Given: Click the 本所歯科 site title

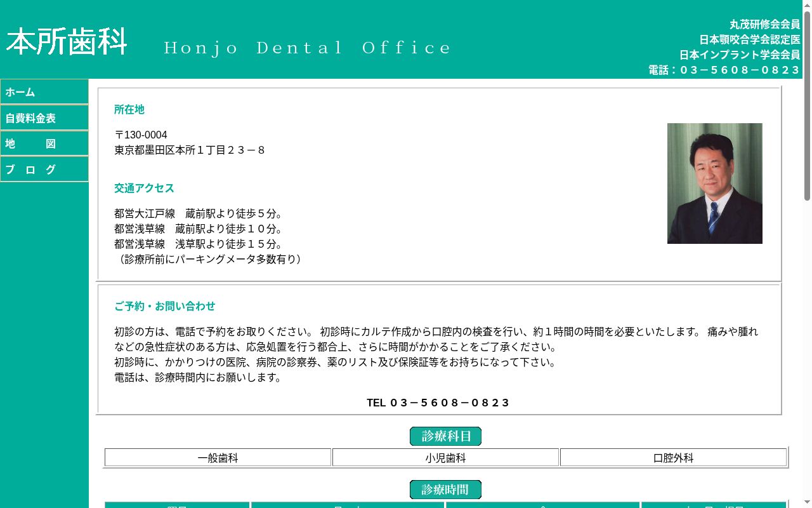Looking at the screenshot, I should pos(67,41).
